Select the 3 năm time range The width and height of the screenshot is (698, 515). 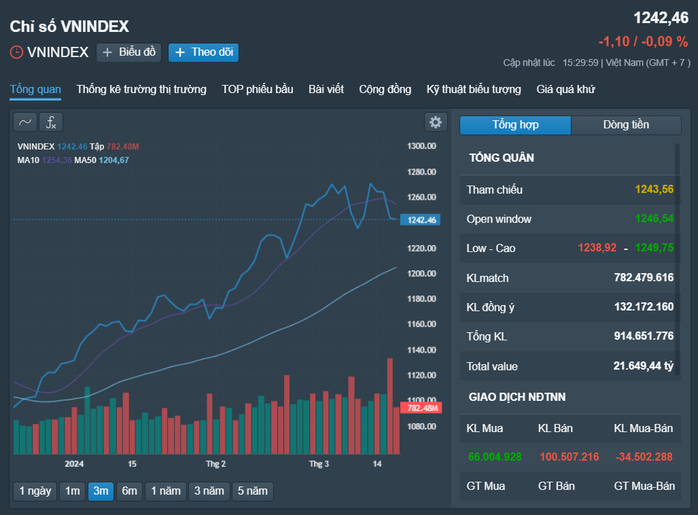point(209,491)
